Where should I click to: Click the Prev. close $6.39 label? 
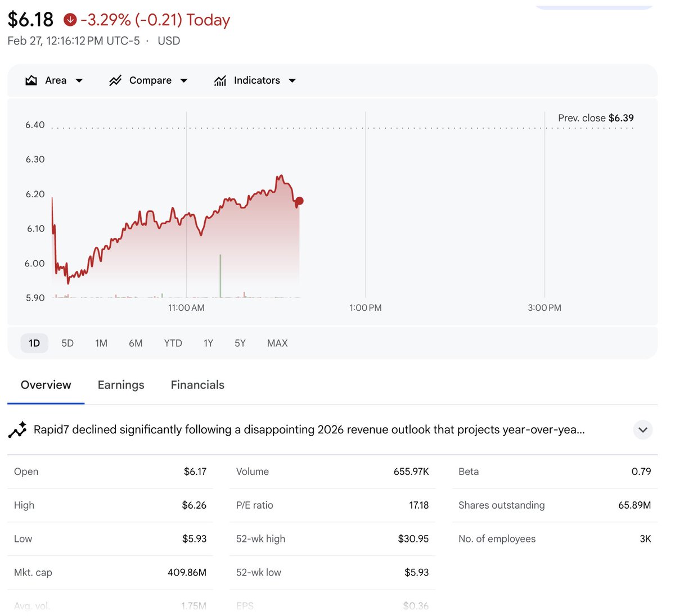click(x=596, y=118)
